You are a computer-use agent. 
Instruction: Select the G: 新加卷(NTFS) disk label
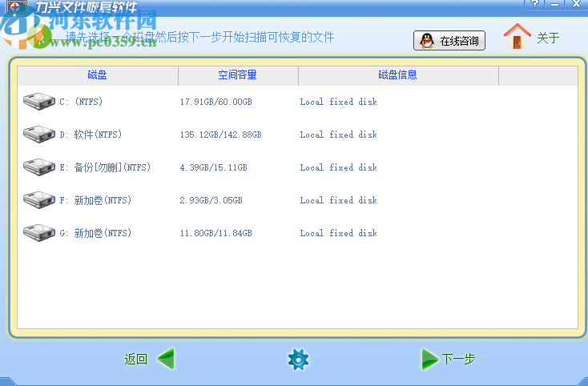coord(95,233)
